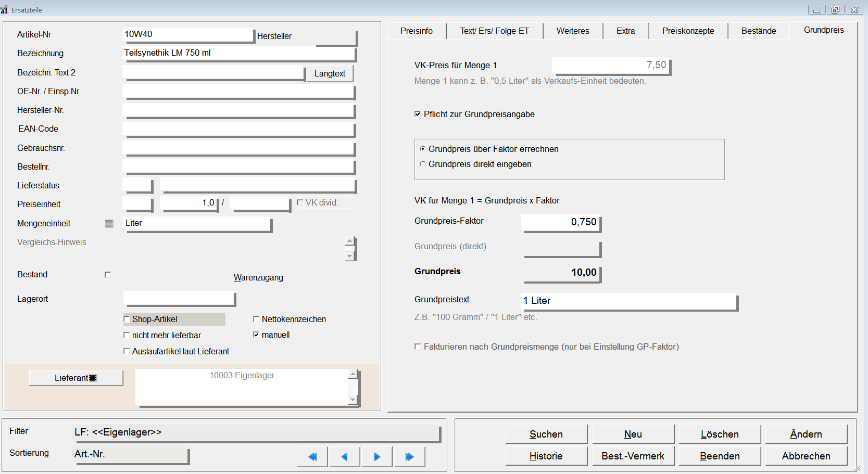
Task: Open the Warenzugang link
Action: [x=258, y=277]
